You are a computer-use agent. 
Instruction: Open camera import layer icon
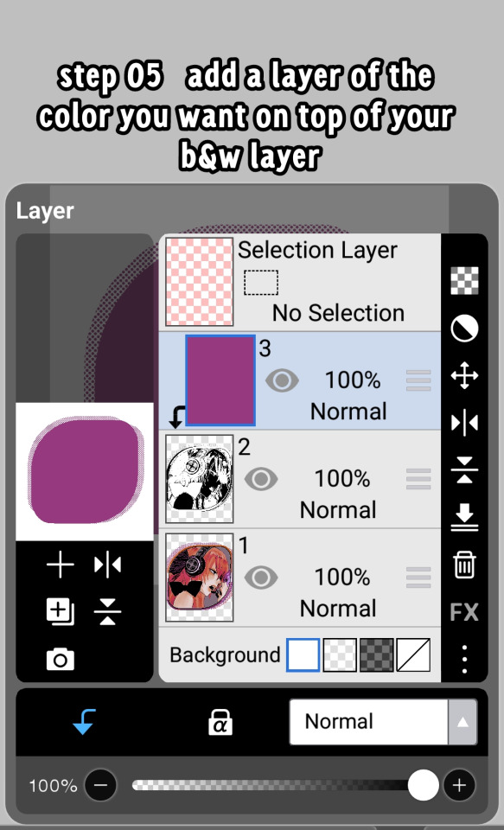60,660
